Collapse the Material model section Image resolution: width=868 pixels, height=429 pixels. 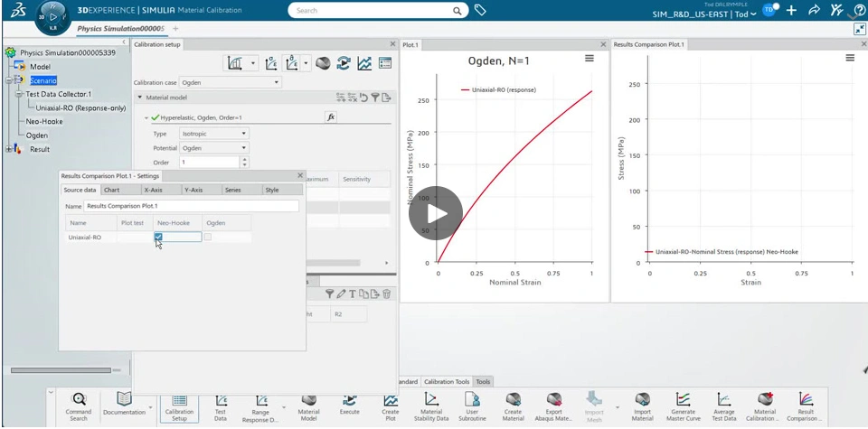click(x=140, y=98)
